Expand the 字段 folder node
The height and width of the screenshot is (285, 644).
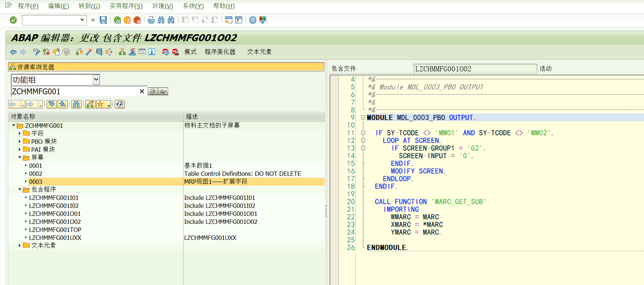pyautogui.click(x=20, y=134)
